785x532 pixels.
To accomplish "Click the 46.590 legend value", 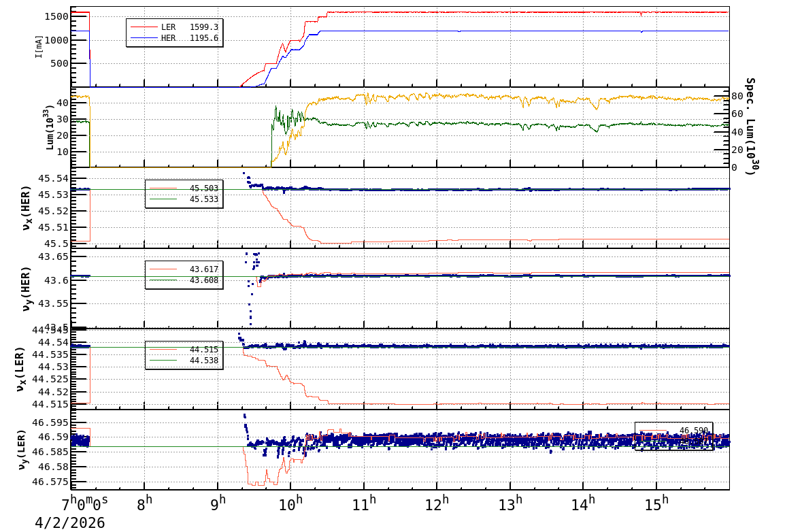I will coord(693,430).
